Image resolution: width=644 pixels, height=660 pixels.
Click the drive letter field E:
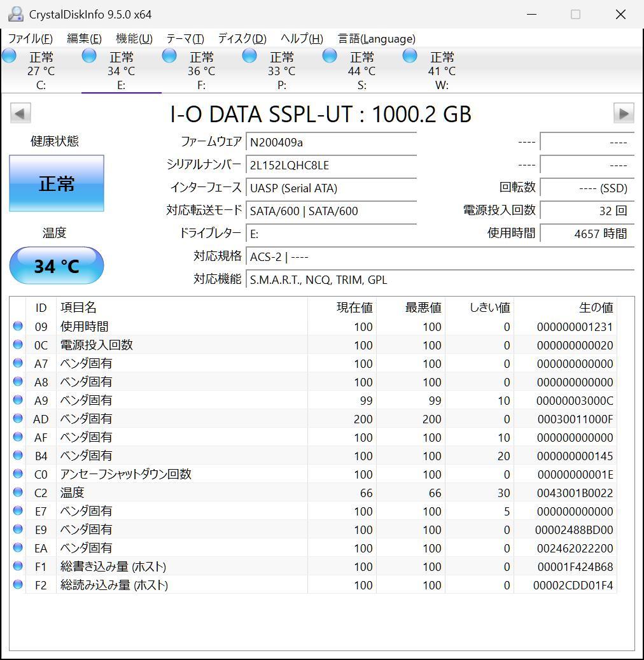tap(332, 234)
